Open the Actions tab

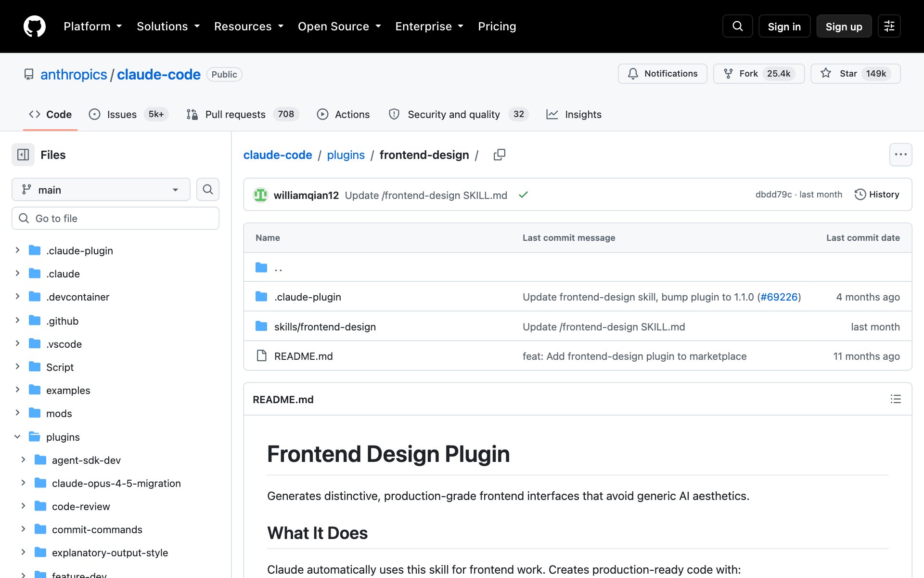343,114
